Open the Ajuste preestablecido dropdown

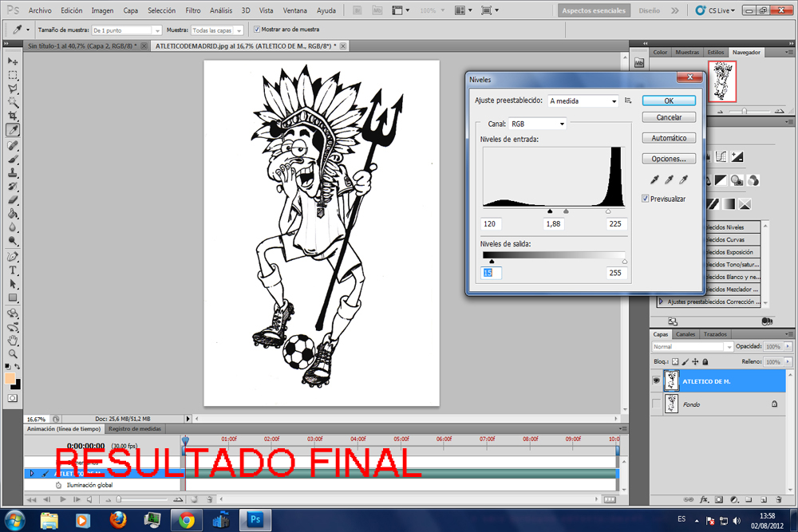[583, 100]
